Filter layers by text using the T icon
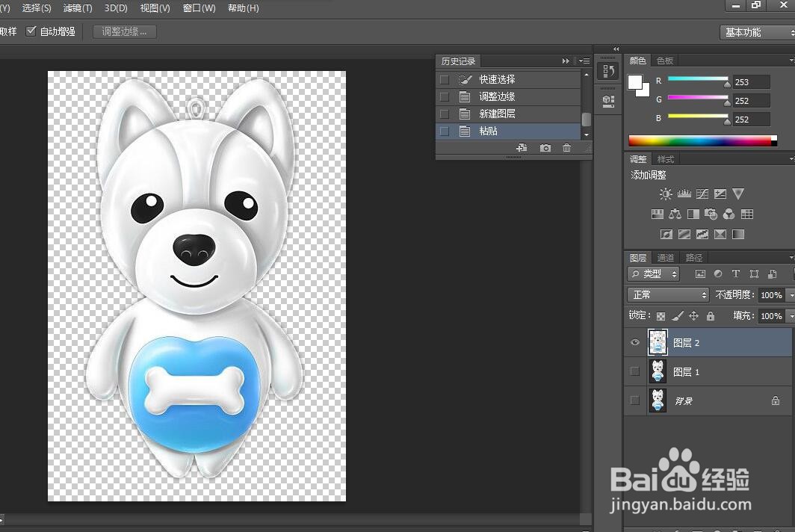Image resolution: width=795 pixels, height=532 pixels. coord(735,273)
